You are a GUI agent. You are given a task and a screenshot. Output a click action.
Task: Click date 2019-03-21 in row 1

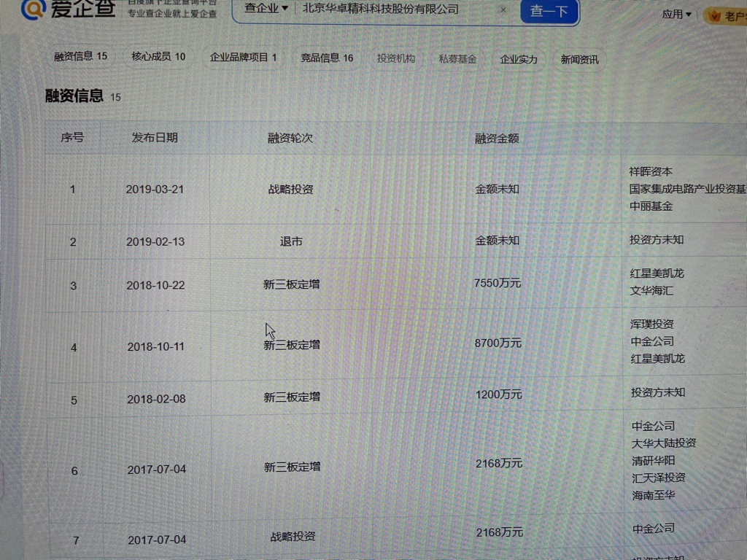coord(155,190)
